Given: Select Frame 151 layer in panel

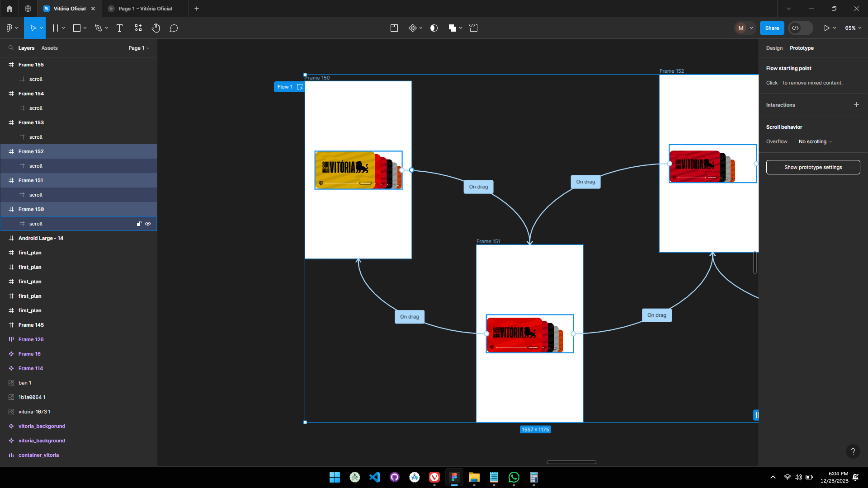Looking at the screenshot, I should [x=31, y=180].
